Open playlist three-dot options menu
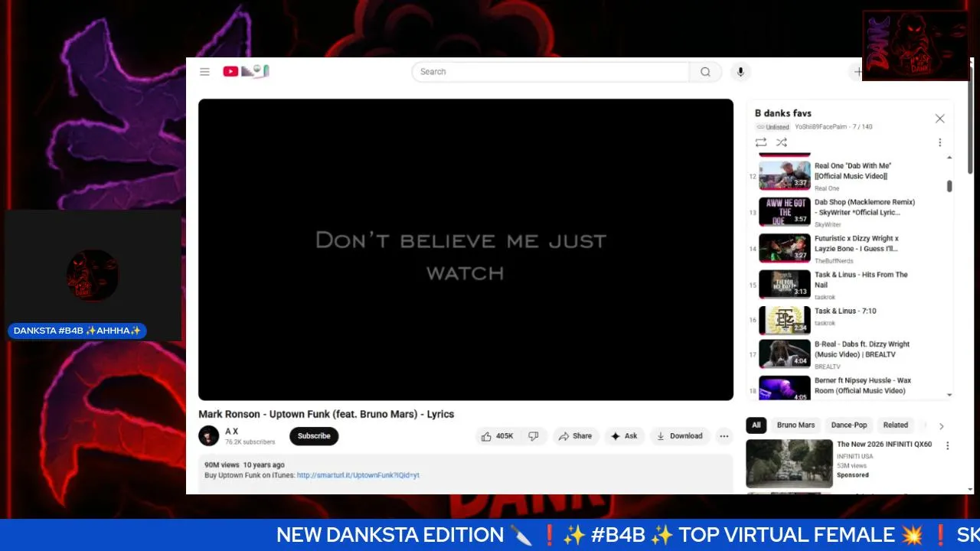The height and width of the screenshot is (551, 980). [939, 142]
